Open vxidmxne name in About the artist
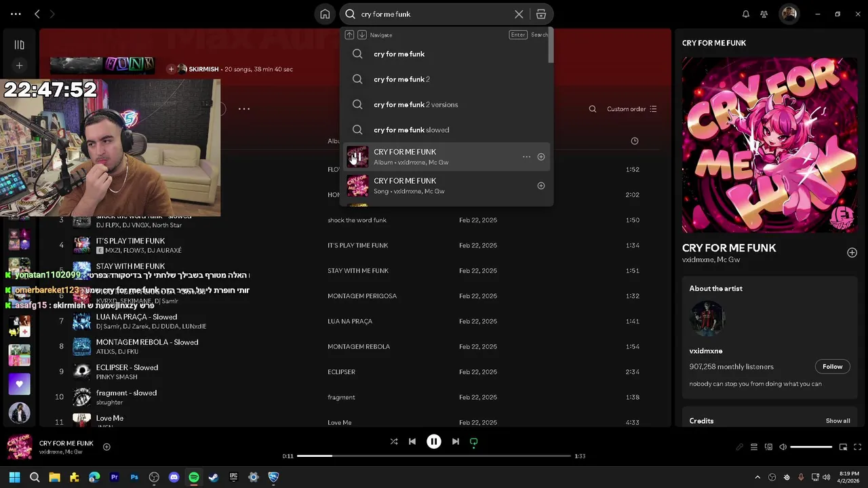The image size is (868, 488). tap(706, 351)
